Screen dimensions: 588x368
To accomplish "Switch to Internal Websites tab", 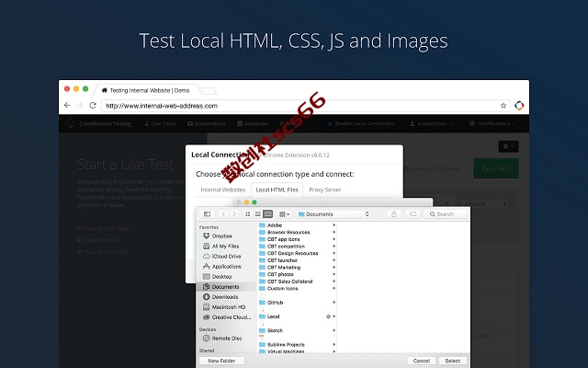I will tap(223, 190).
